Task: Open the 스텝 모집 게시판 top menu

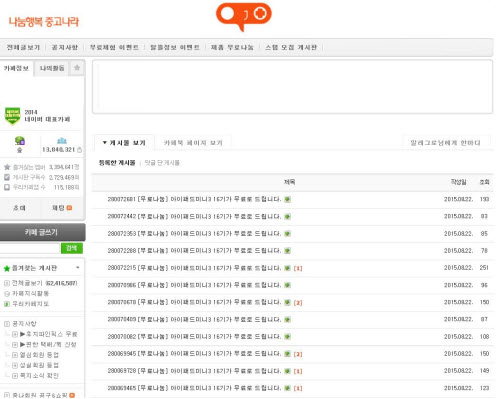Action: click(291, 47)
